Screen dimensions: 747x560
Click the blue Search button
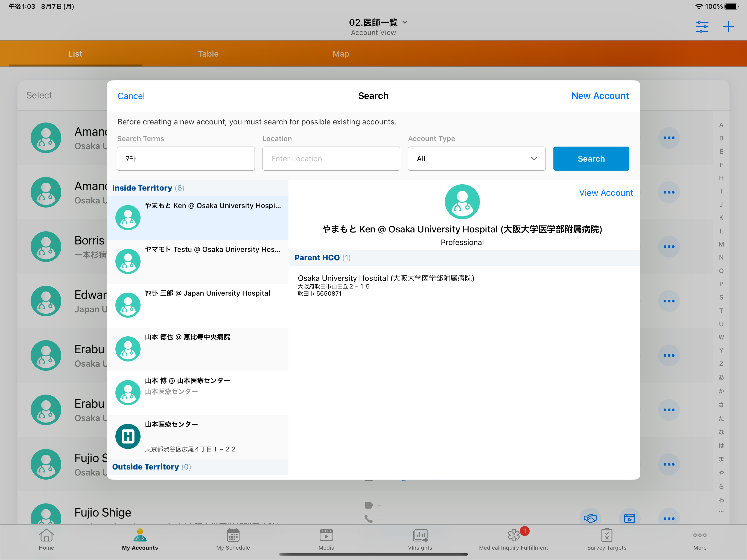tap(591, 159)
